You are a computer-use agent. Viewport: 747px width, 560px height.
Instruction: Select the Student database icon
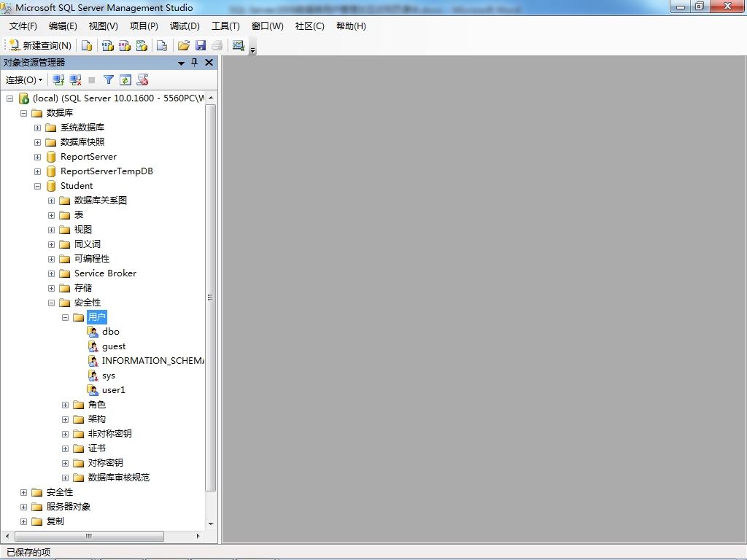51,186
